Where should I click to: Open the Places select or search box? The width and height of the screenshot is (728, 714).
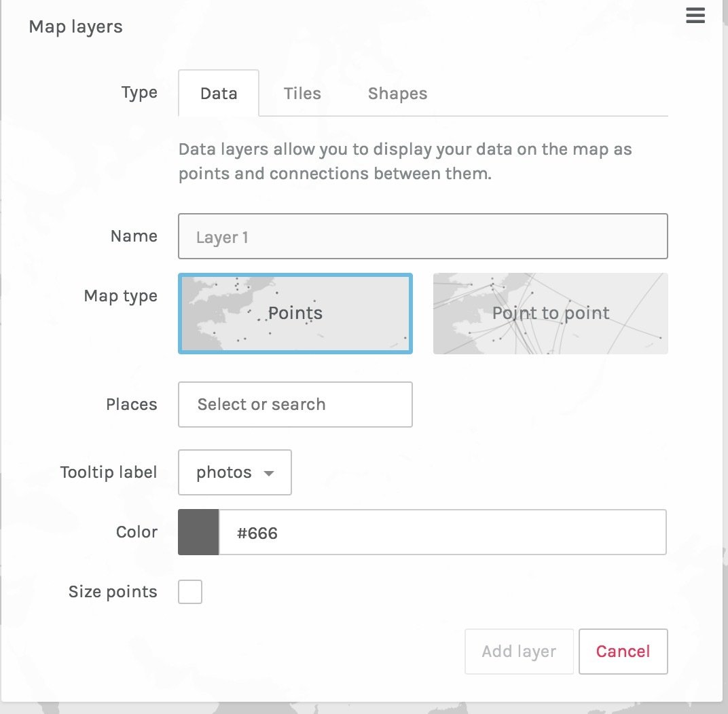(x=295, y=405)
